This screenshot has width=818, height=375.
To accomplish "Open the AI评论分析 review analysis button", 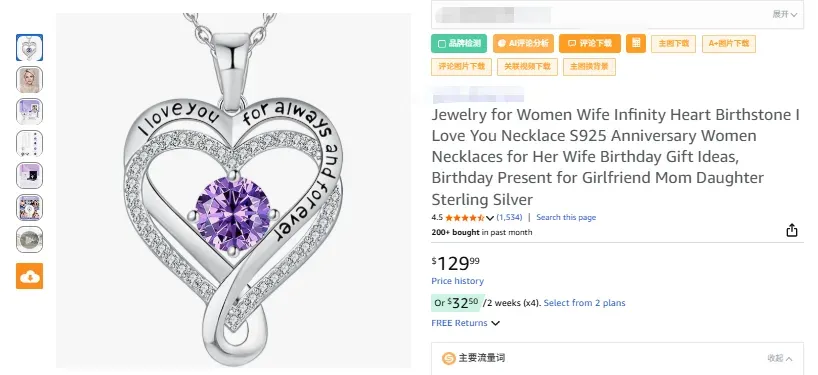I will click(523, 44).
